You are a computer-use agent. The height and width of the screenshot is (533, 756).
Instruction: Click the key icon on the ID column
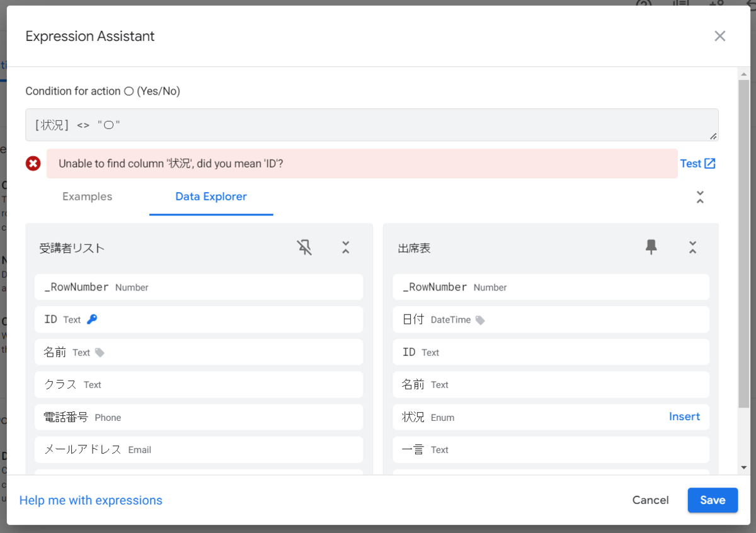tap(92, 319)
